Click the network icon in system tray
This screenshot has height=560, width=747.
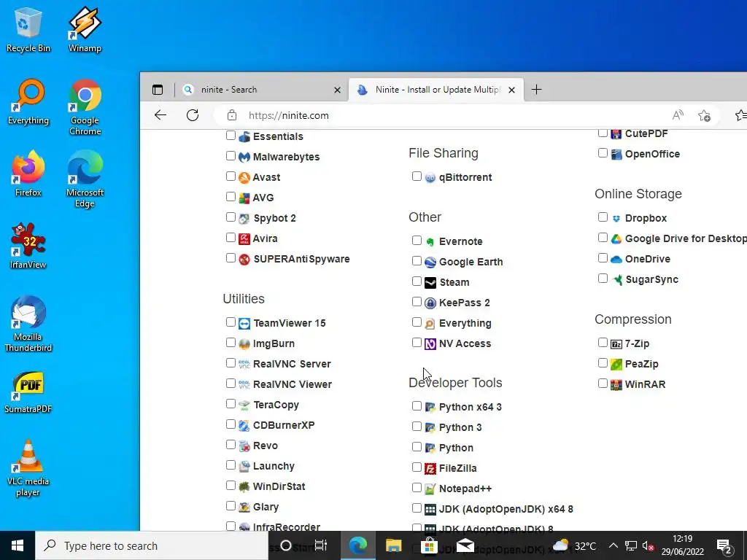click(631, 546)
